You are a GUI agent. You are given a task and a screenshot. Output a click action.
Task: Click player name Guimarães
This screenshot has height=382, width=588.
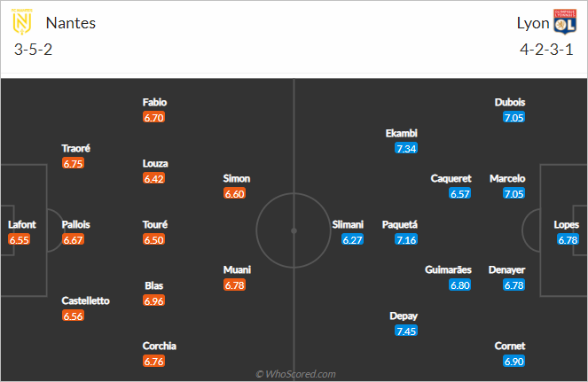click(448, 270)
